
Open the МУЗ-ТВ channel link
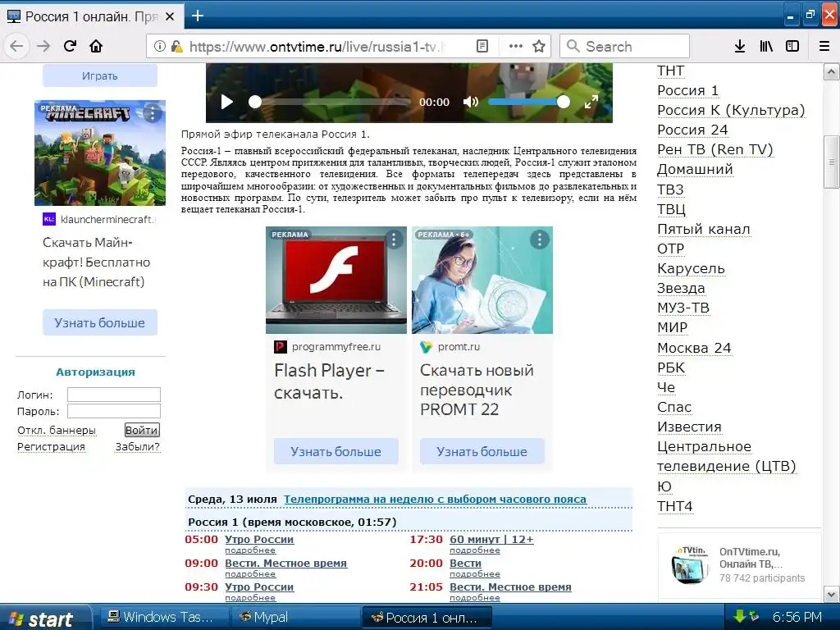click(x=683, y=308)
